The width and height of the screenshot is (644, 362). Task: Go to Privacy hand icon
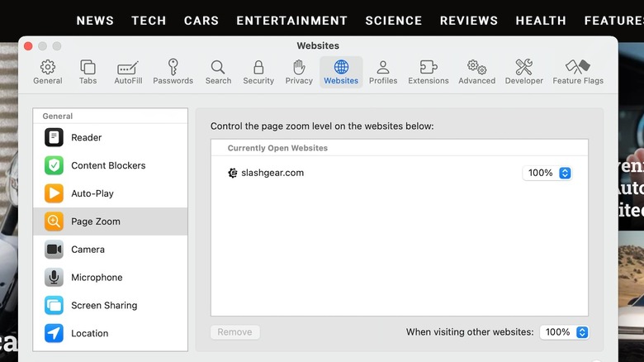(299, 72)
